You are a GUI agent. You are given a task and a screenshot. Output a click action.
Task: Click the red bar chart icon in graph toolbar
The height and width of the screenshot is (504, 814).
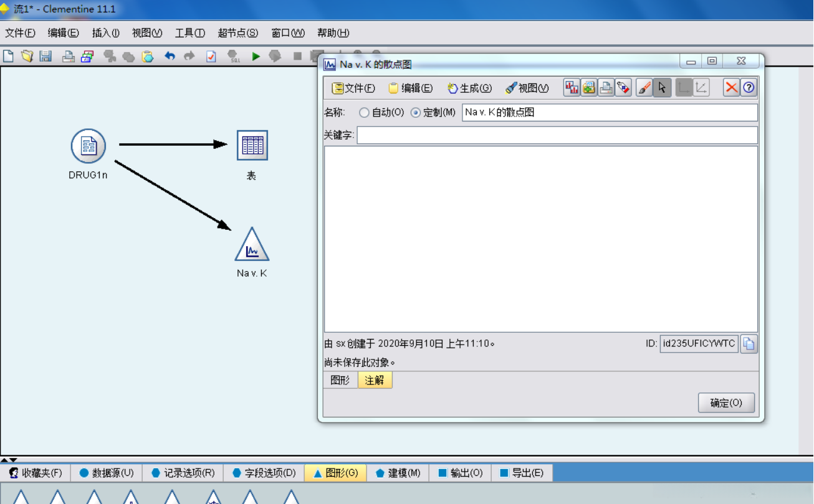572,87
